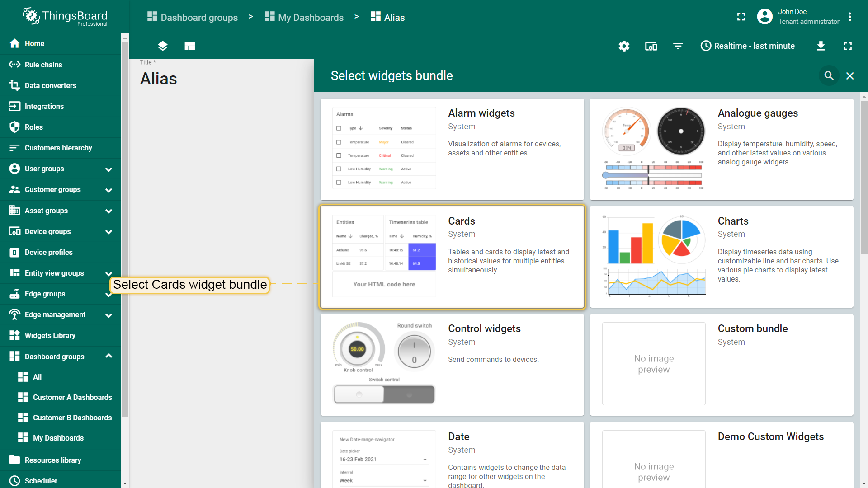The width and height of the screenshot is (868, 488).
Task: Open user menu three-dots icon
Action: click(x=850, y=17)
